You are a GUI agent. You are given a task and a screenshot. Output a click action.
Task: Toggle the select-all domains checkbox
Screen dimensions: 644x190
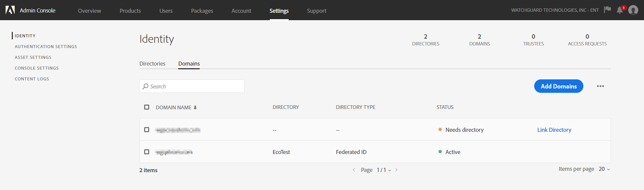147,107
